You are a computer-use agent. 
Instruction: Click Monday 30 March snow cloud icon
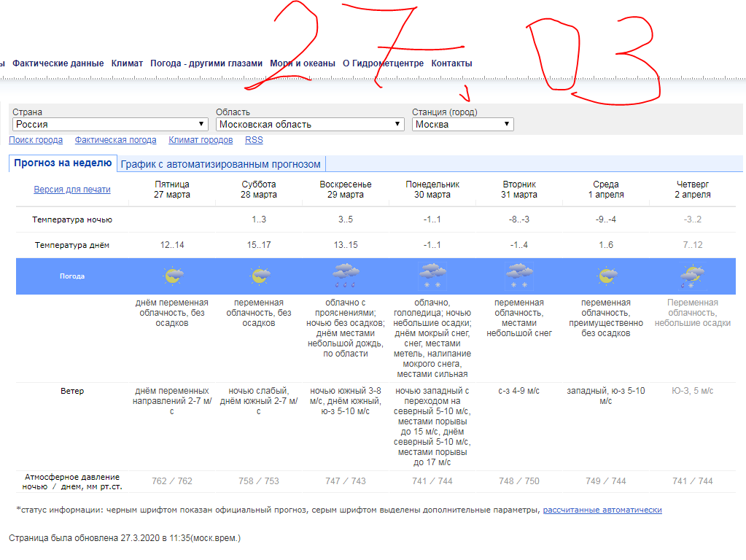click(432, 276)
